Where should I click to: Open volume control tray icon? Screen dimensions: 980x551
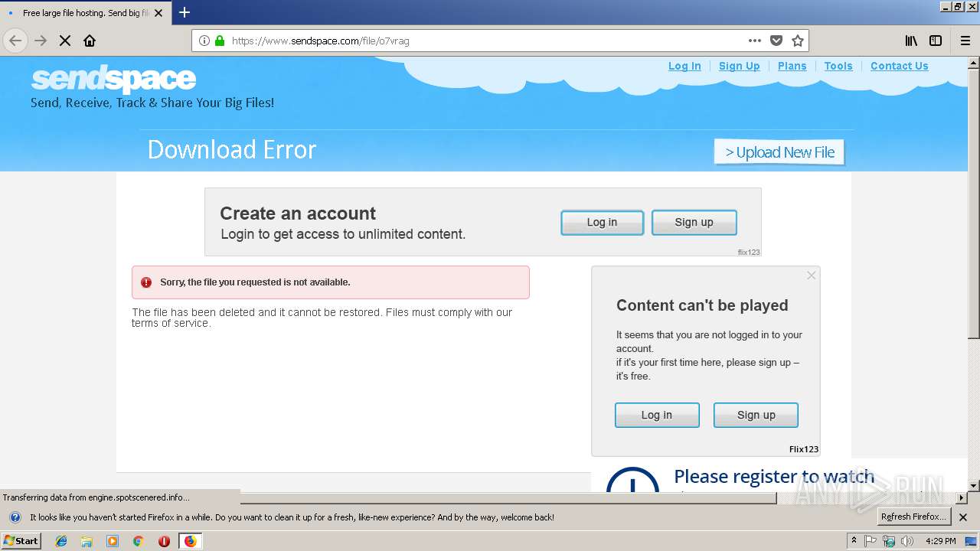click(x=907, y=541)
